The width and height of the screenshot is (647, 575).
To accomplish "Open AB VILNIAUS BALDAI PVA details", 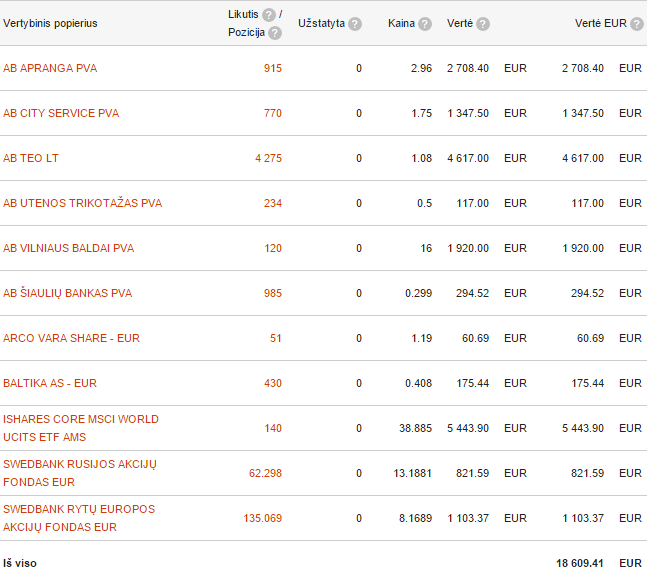I will point(68,248).
